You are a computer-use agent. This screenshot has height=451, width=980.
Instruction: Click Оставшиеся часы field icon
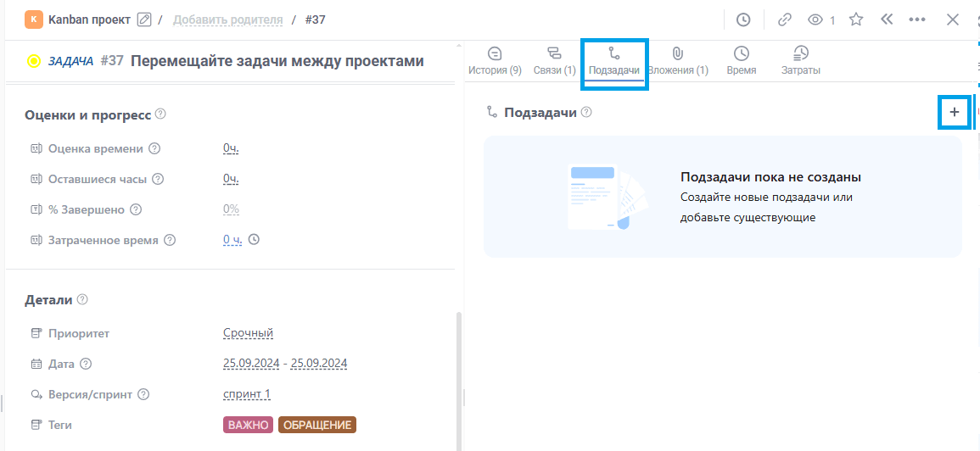[x=36, y=179]
